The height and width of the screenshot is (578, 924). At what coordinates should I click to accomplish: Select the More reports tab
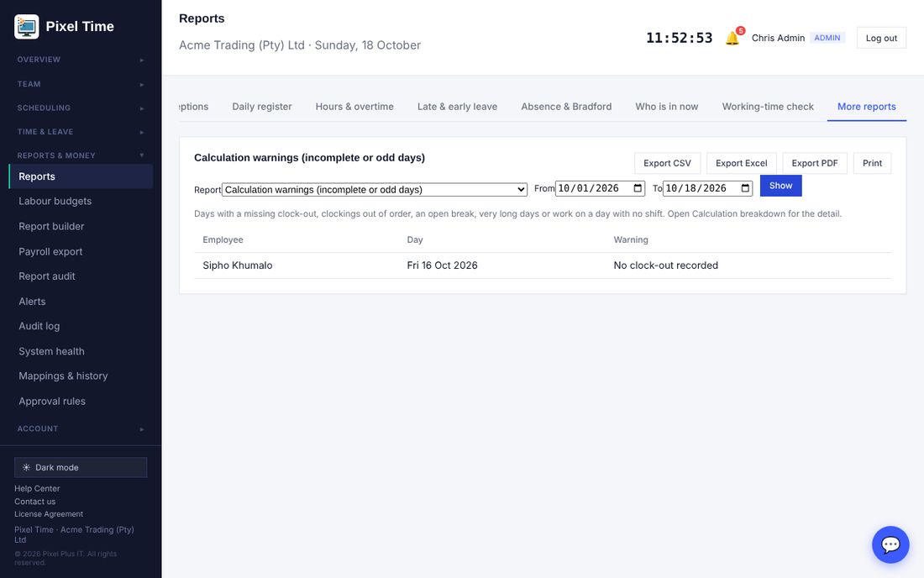point(866,107)
